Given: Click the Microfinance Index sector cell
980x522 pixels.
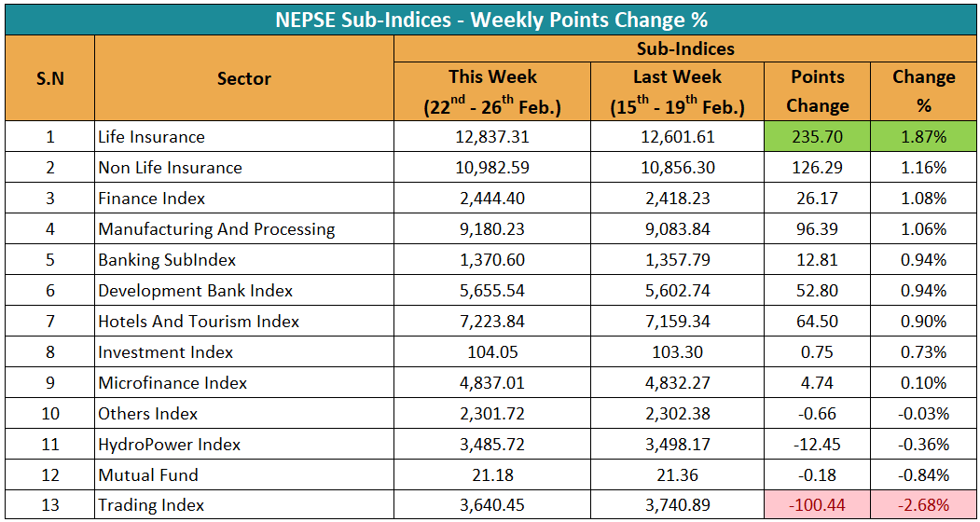Looking at the screenshot, I should pyautogui.click(x=173, y=383).
